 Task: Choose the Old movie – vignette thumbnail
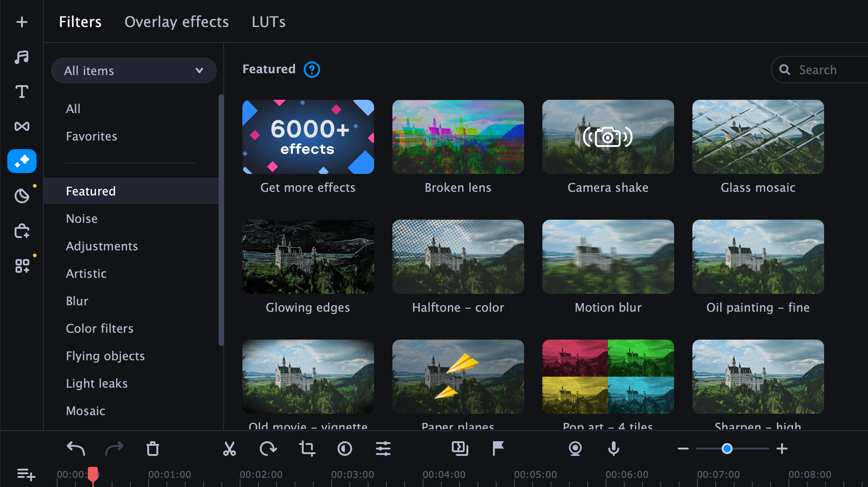(x=308, y=377)
